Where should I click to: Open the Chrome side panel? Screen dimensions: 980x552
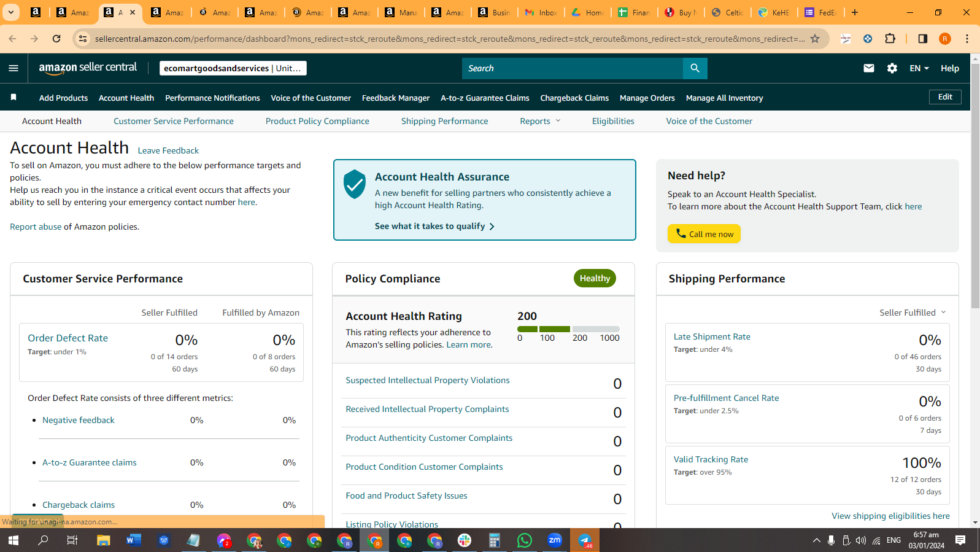click(x=922, y=39)
